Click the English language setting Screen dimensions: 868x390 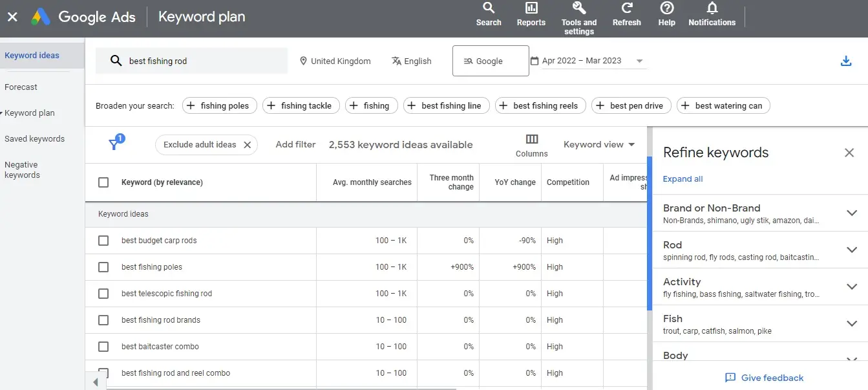(412, 61)
